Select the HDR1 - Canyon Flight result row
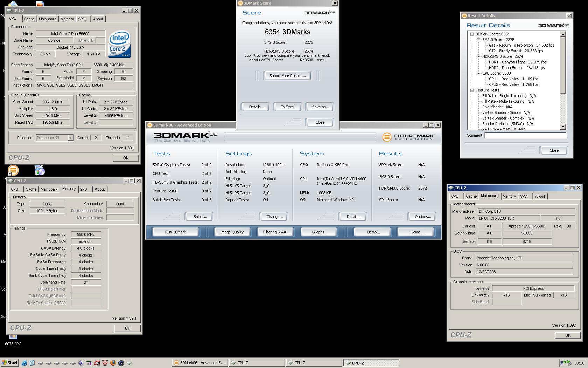The image size is (588, 368). tap(518, 62)
